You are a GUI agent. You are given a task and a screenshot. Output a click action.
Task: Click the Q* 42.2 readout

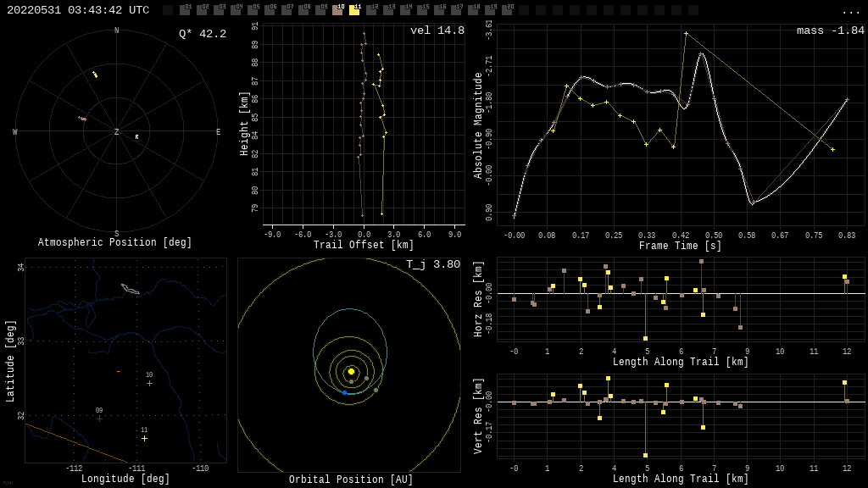coord(203,34)
